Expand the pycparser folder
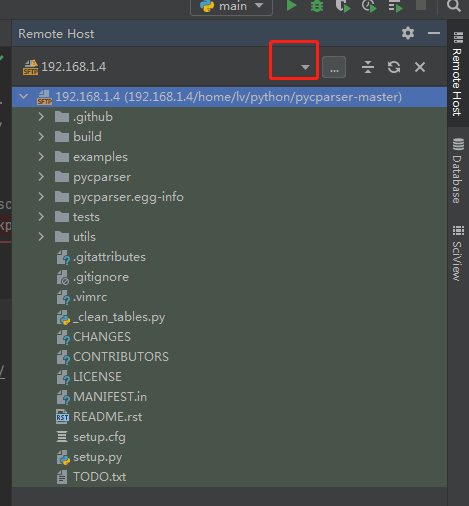The width and height of the screenshot is (469, 506). point(41,177)
